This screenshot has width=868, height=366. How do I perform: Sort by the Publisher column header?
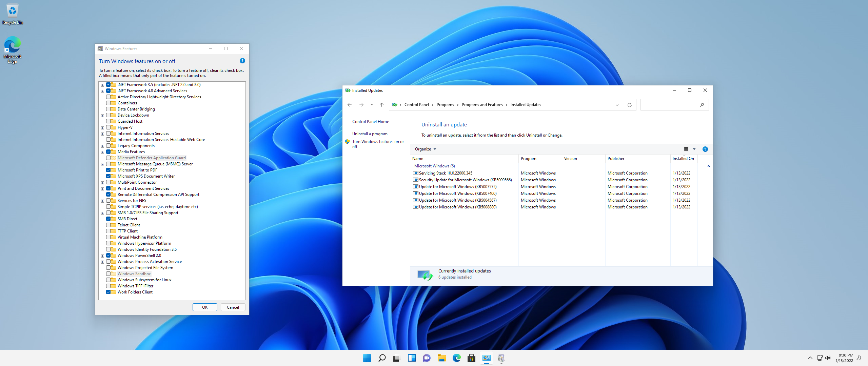point(638,159)
